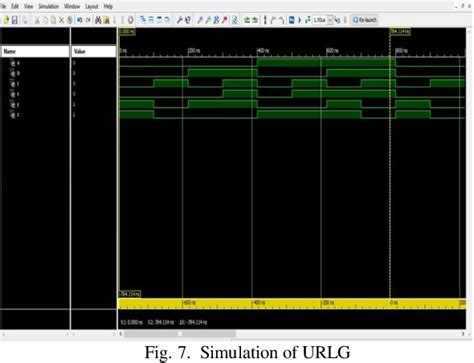Click the Find binoculars icon
Viewport: 474px width, 363px height.
(x=98, y=20)
